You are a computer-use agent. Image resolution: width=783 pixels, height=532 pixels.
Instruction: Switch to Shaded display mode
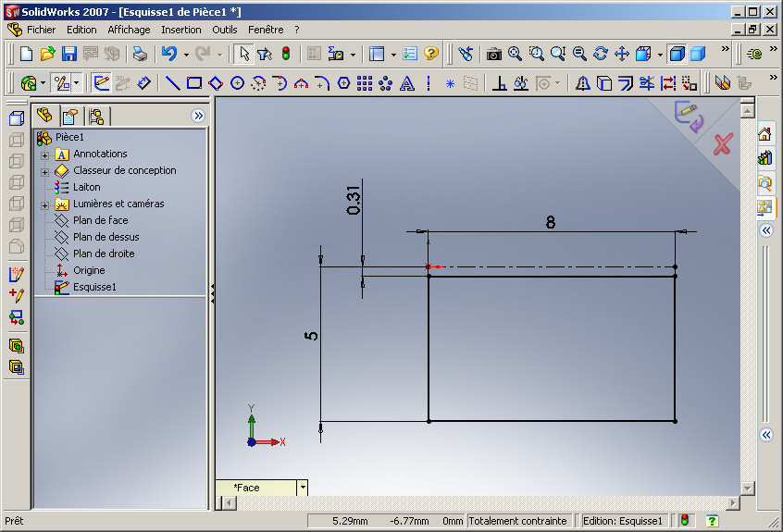pyautogui.click(x=698, y=54)
